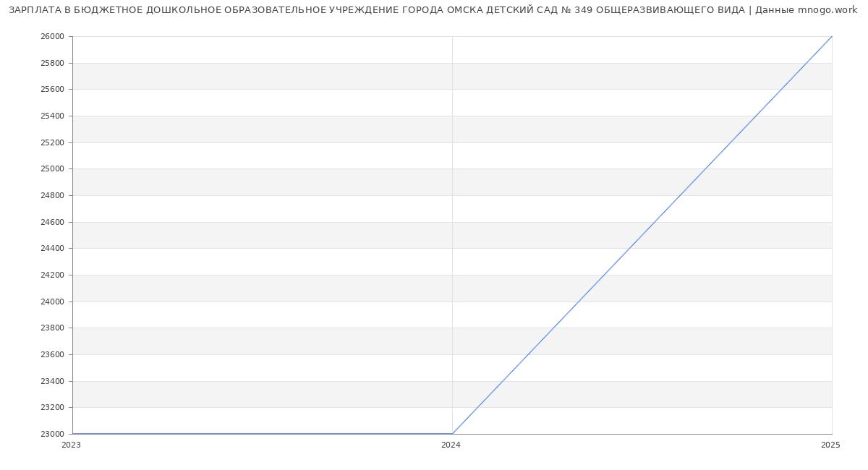Viewport: 868px width, 470px height.
Task: Click the 2024 x-axis label
Action: (x=451, y=445)
